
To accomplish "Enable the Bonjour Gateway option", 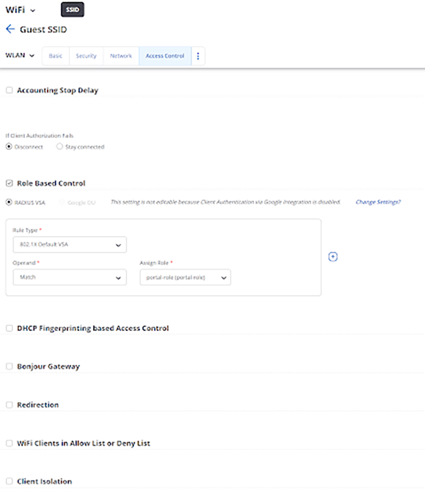I will tap(8, 366).
